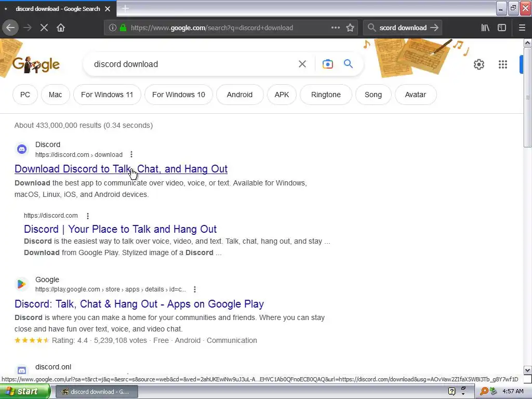Select the Mac filter chip
532x399 pixels.
[55, 95]
